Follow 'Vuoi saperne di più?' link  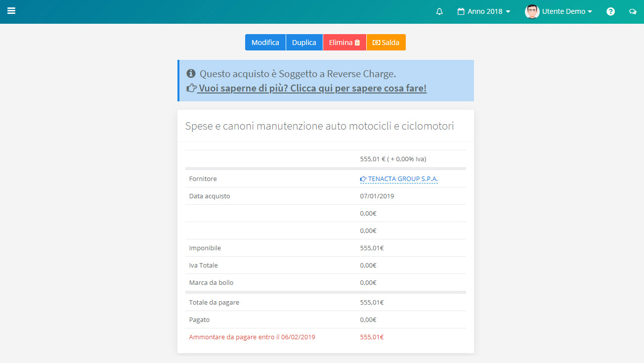tap(311, 89)
